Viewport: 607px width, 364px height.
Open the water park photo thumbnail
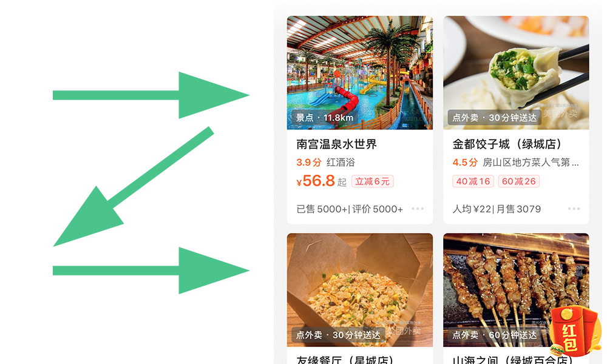coord(359,73)
